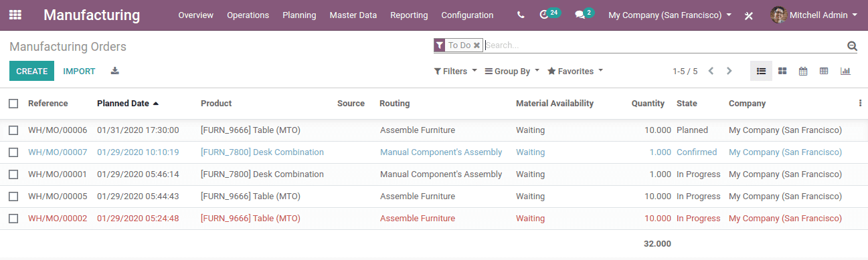Toggle select-all checkbox in header
The width and height of the screenshot is (868, 260).
[13, 103]
